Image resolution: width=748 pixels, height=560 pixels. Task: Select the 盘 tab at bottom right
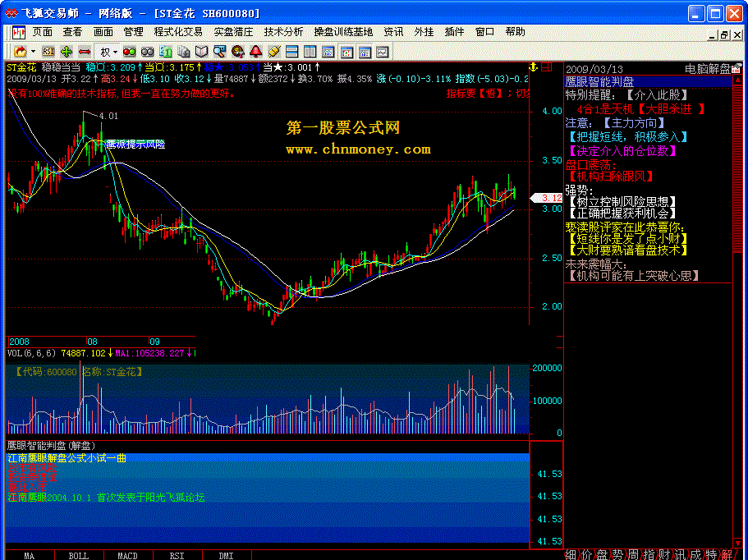[602, 555]
